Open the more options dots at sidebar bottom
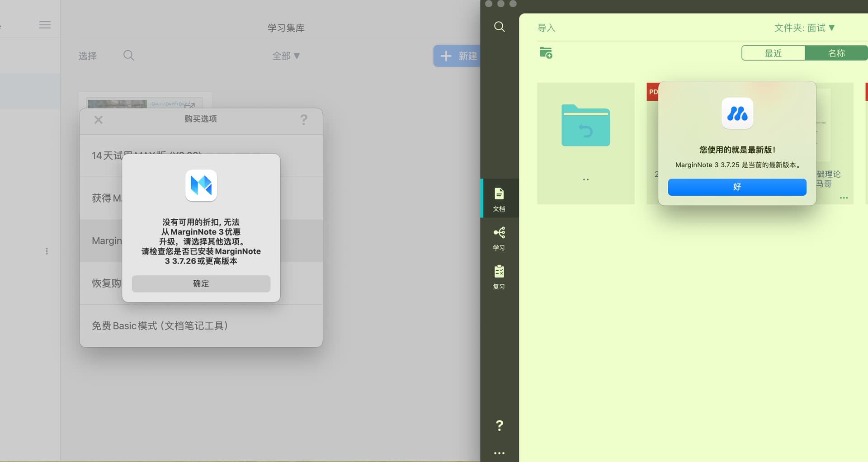The width and height of the screenshot is (868, 462). point(500,453)
